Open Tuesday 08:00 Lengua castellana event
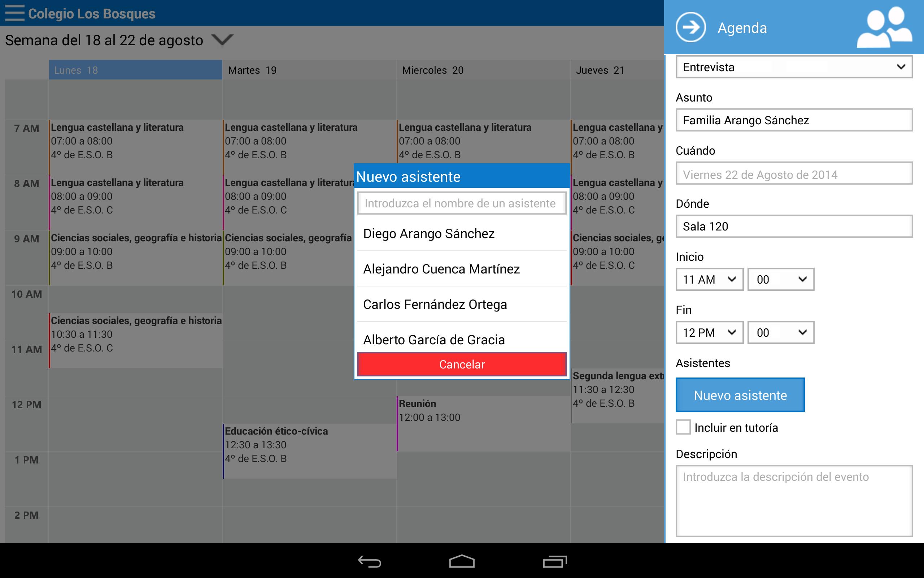The image size is (924, 578). pos(288,203)
